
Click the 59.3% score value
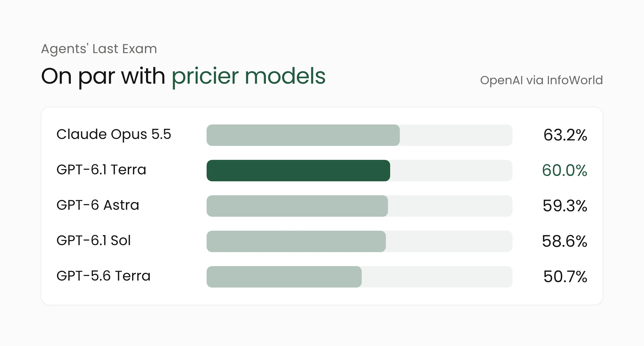point(565,206)
